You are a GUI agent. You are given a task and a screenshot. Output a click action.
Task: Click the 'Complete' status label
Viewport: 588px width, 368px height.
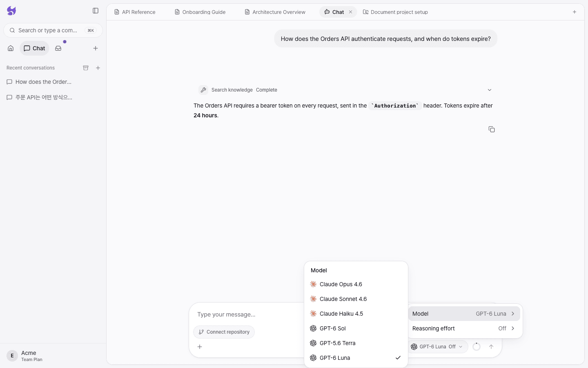pos(267,90)
